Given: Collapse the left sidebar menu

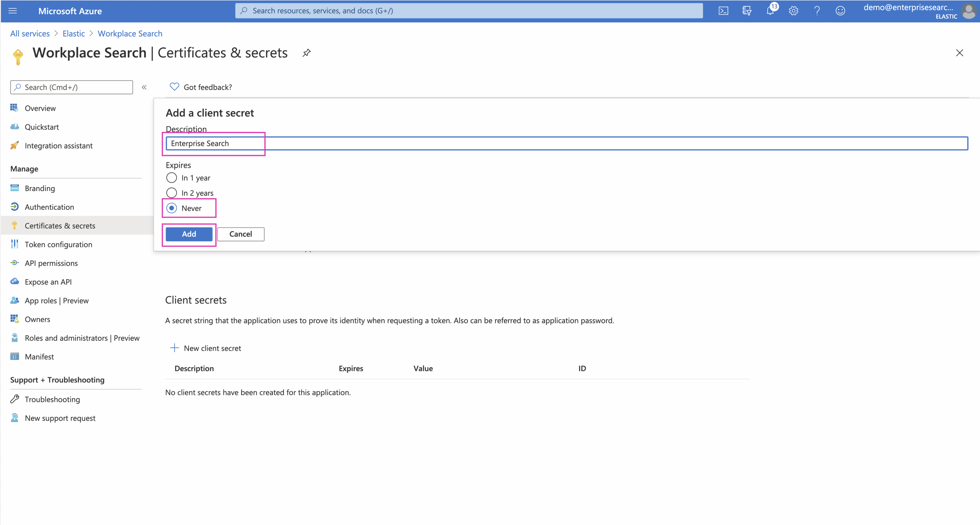Looking at the screenshot, I should point(144,87).
